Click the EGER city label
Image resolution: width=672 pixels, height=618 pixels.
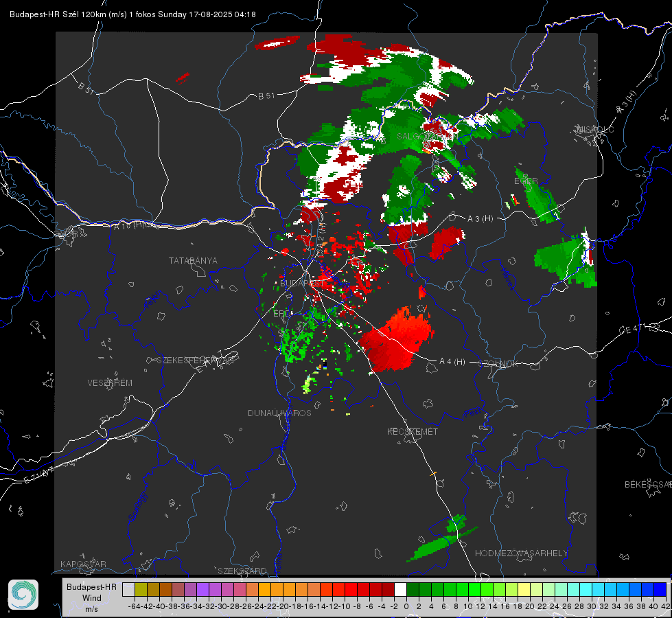[526, 181]
